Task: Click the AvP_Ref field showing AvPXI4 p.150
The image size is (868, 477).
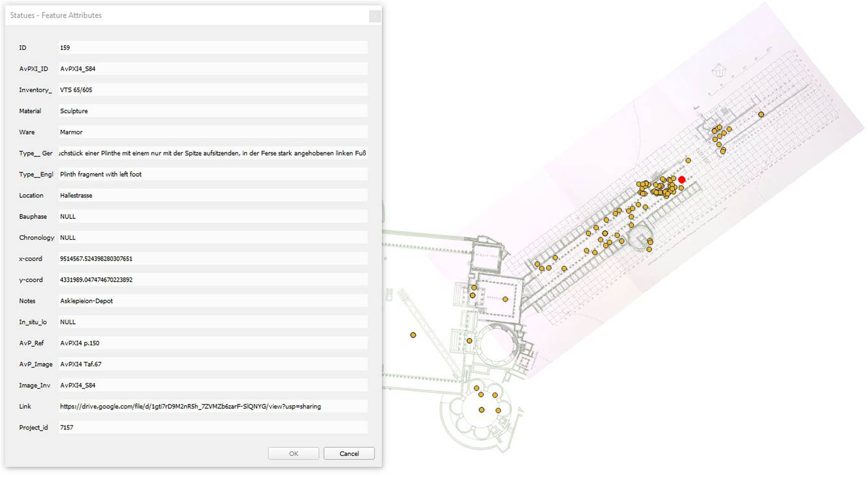Action: [x=213, y=343]
